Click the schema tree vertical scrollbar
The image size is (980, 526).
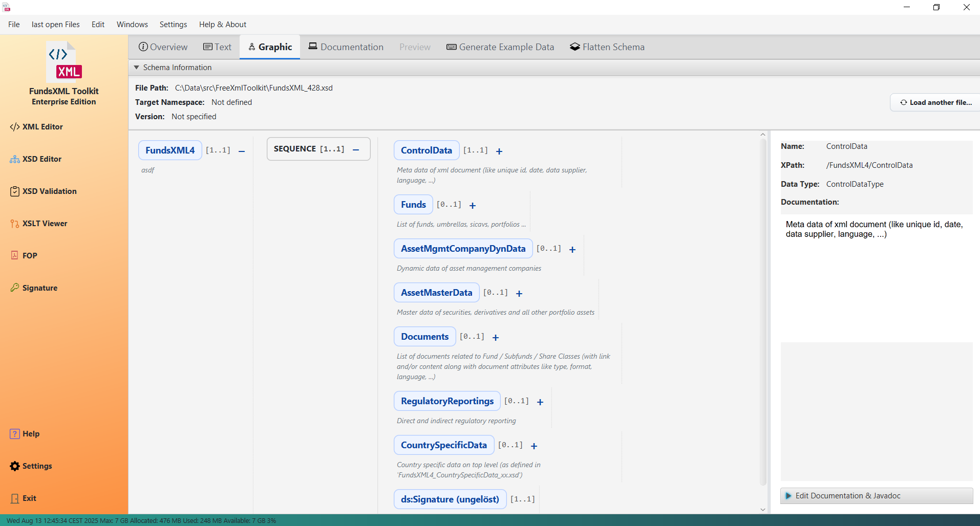[763, 312]
